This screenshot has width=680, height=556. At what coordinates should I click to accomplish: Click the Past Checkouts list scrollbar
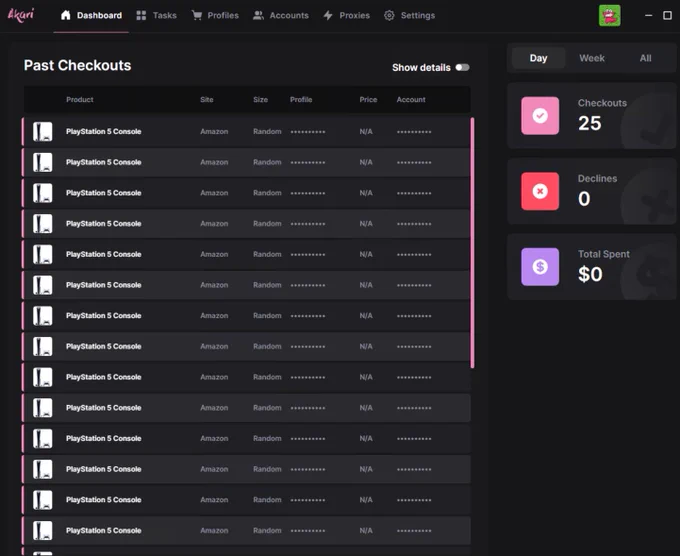click(472, 243)
